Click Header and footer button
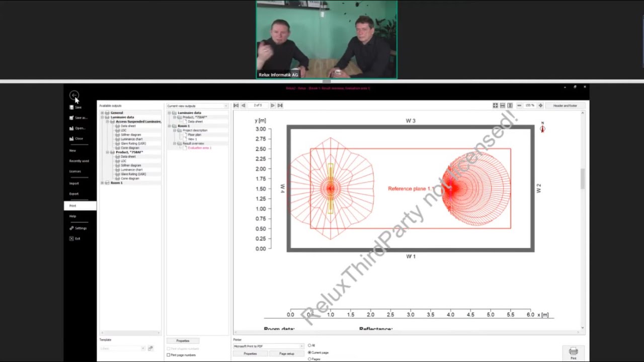644x362 pixels. pos(565,106)
